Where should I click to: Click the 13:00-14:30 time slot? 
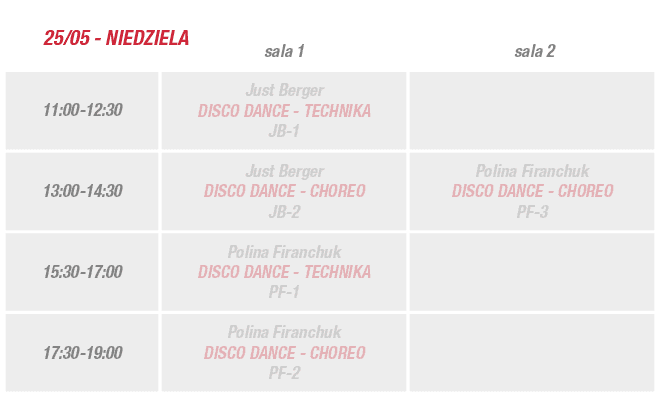point(82,191)
